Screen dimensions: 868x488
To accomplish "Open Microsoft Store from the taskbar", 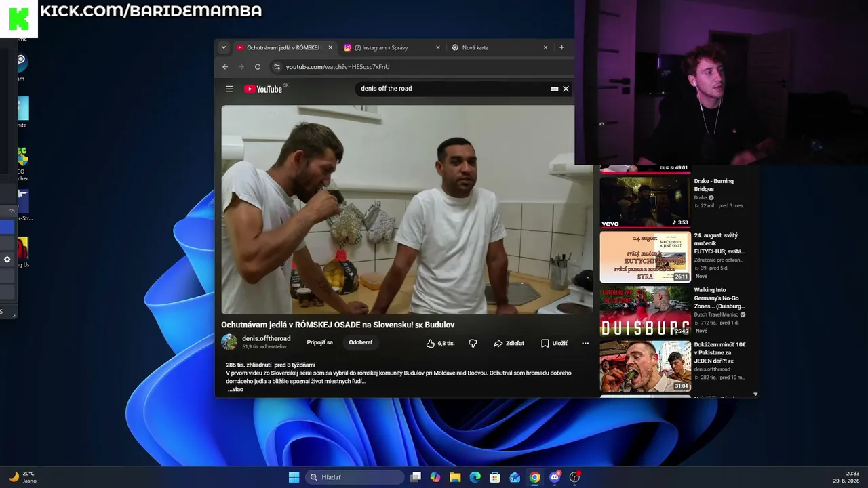I will point(495,477).
